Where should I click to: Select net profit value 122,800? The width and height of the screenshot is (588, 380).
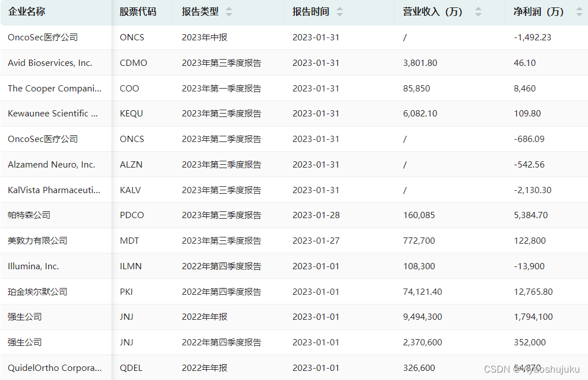530,241
